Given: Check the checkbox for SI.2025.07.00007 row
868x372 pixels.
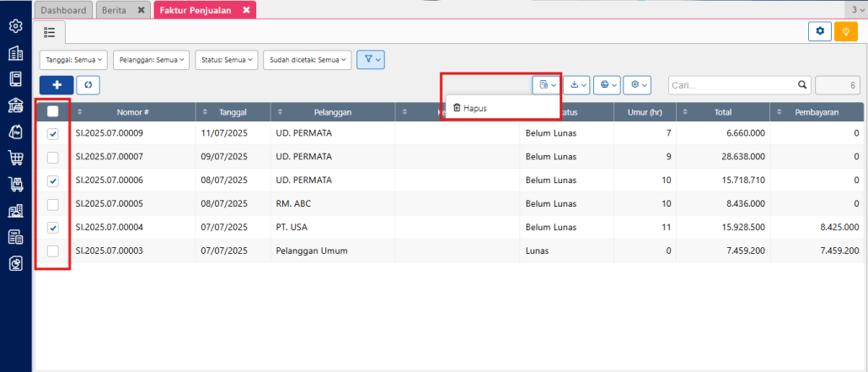Looking at the screenshot, I should [x=53, y=158].
